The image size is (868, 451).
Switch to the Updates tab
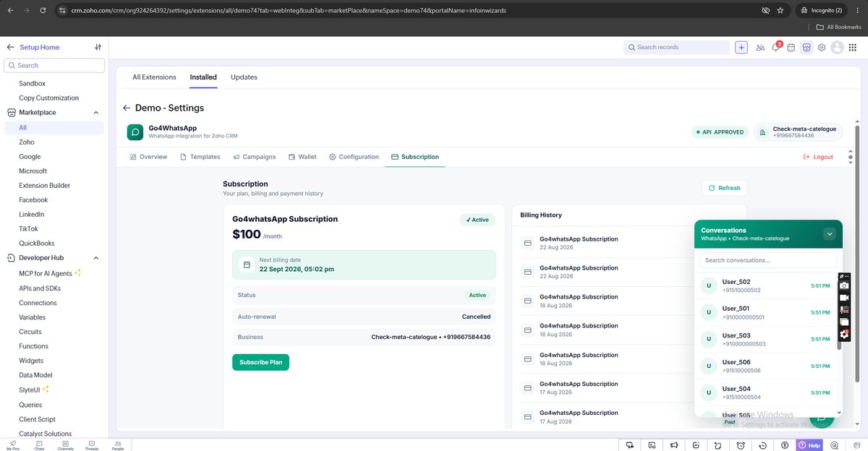pyautogui.click(x=244, y=77)
